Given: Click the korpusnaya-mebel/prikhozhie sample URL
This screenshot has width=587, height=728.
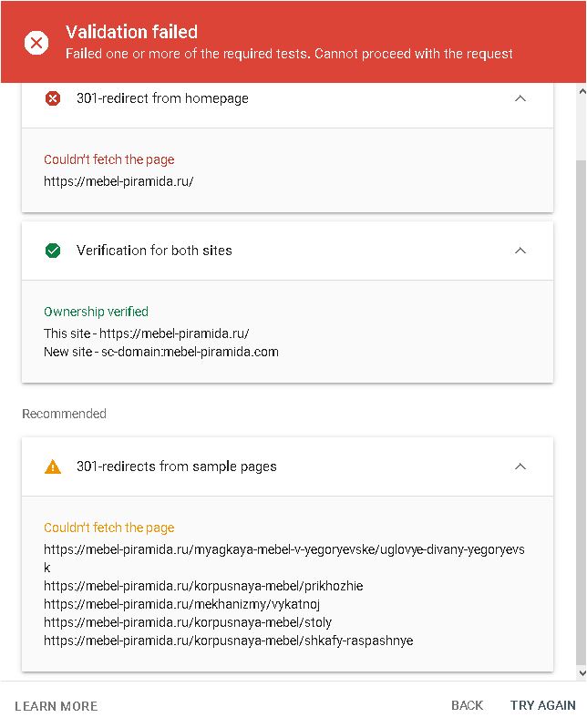Looking at the screenshot, I should 204,586.
